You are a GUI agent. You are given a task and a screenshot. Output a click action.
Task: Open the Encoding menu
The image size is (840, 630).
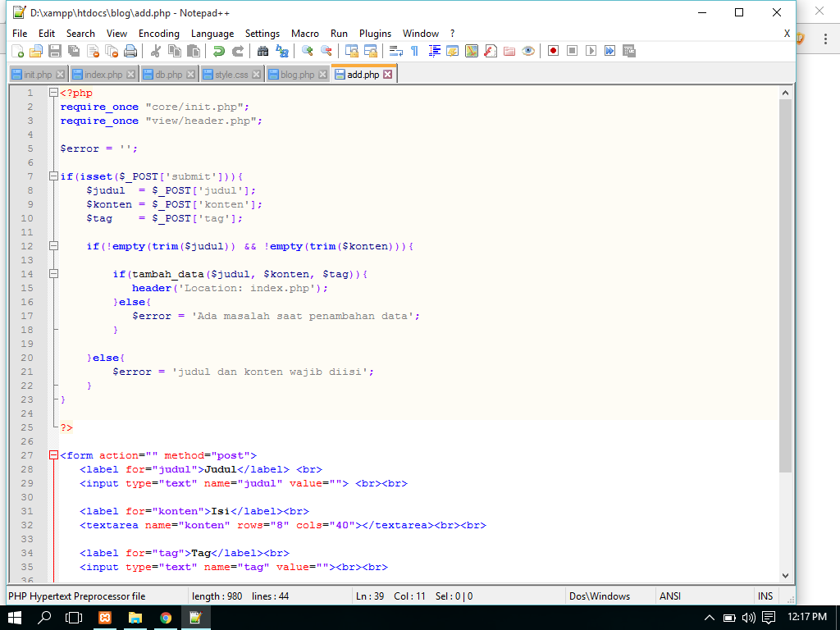[159, 33]
